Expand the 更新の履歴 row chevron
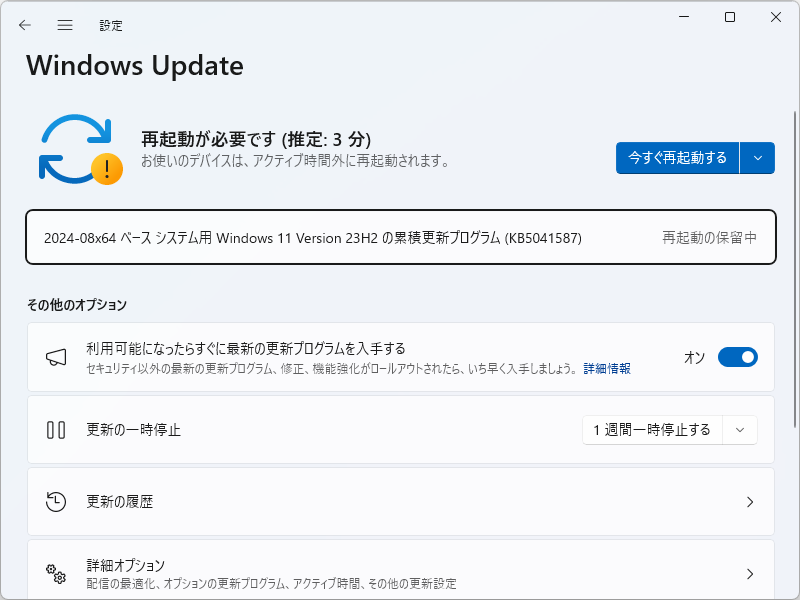Screen dimensions: 800x600 click(750, 503)
